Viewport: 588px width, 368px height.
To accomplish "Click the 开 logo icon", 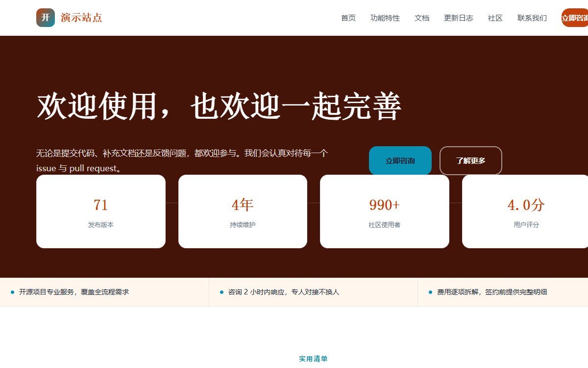I will (46, 18).
